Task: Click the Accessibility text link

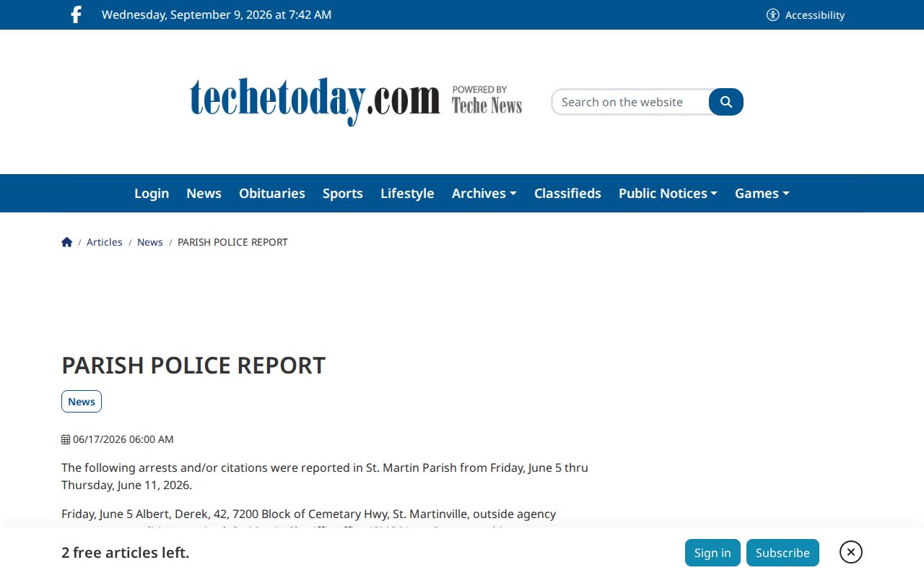Action: tap(815, 14)
